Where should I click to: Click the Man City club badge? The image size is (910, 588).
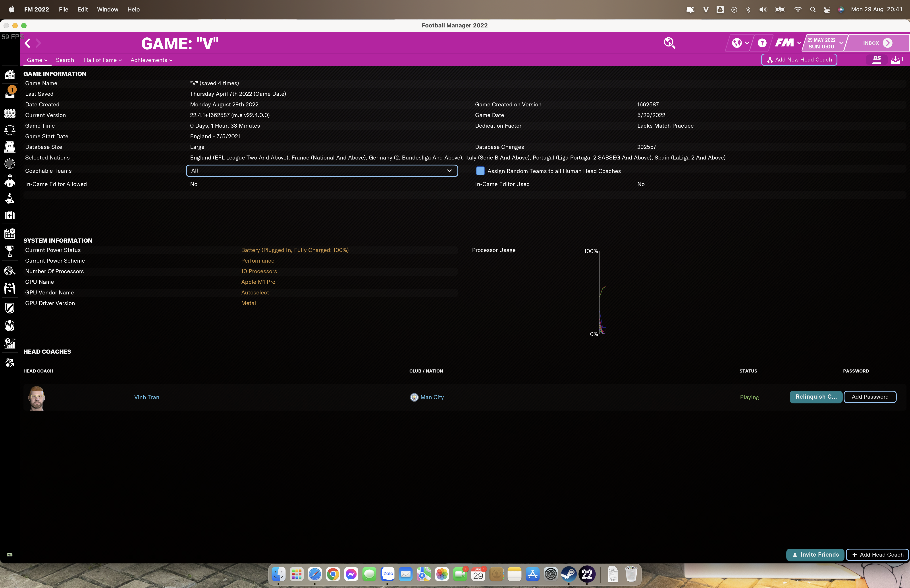[414, 397]
